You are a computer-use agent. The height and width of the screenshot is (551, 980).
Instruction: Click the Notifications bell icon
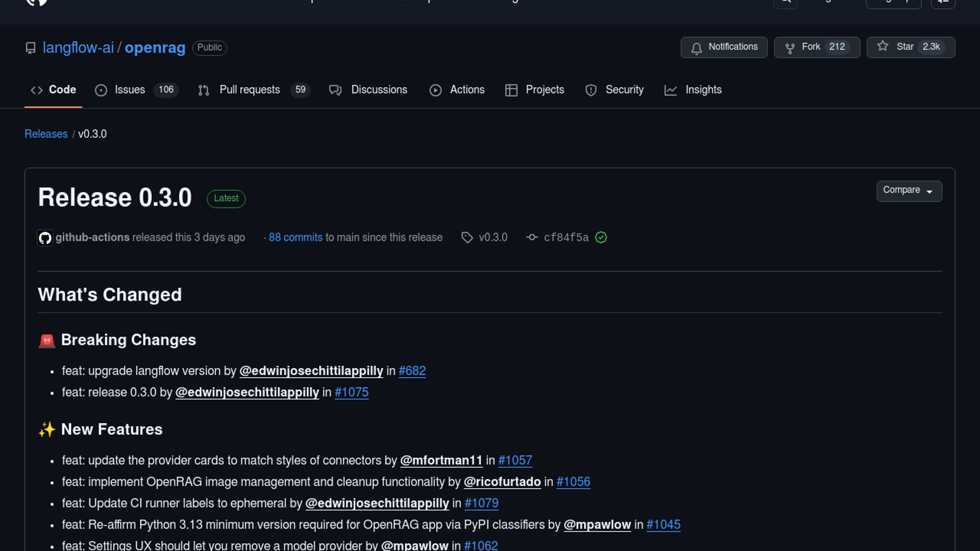pos(696,47)
